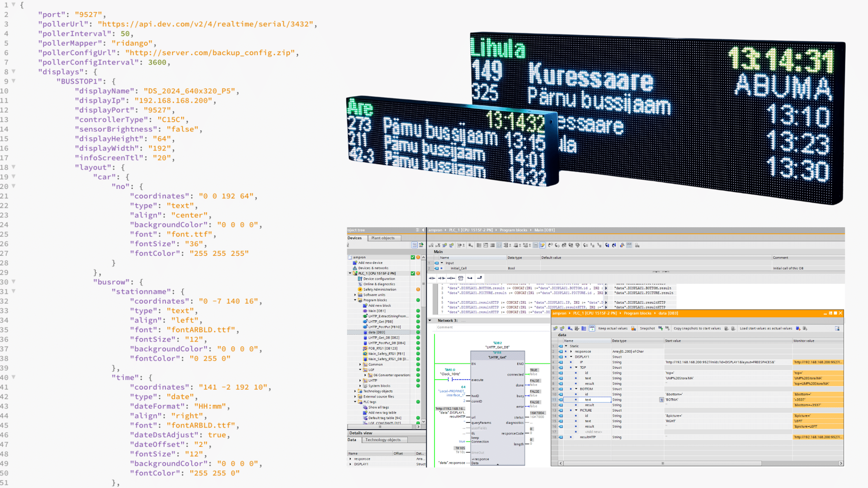Insert an assignment coil instruction
Image resolution: width=868 pixels, height=488 pixels.
point(451,278)
